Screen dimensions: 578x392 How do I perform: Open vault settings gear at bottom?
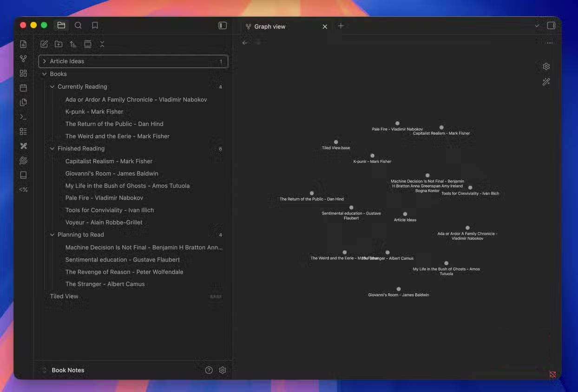tap(223, 370)
